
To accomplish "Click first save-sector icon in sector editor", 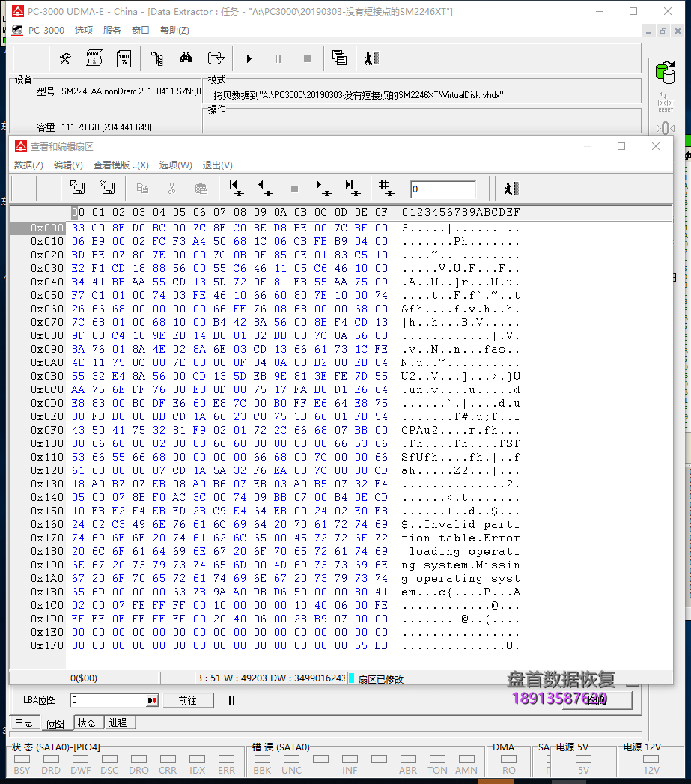I will pyautogui.click(x=78, y=188).
